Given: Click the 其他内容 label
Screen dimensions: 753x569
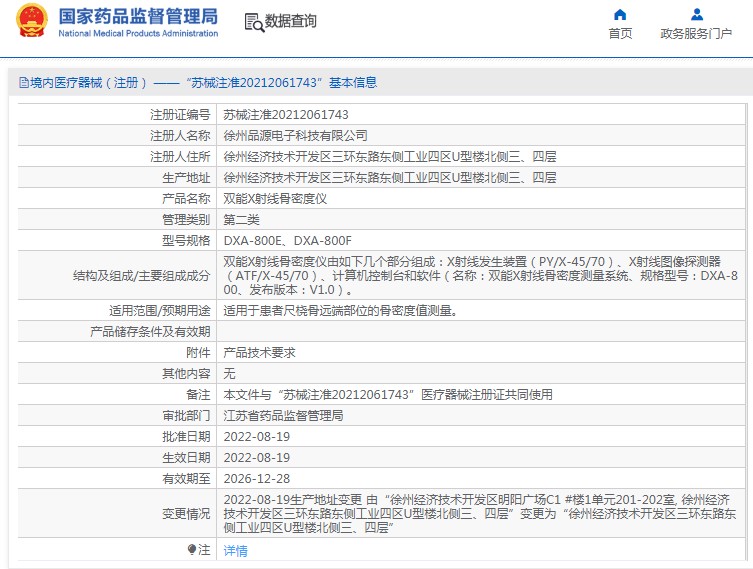Looking at the screenshot, I should click(186, 374).
